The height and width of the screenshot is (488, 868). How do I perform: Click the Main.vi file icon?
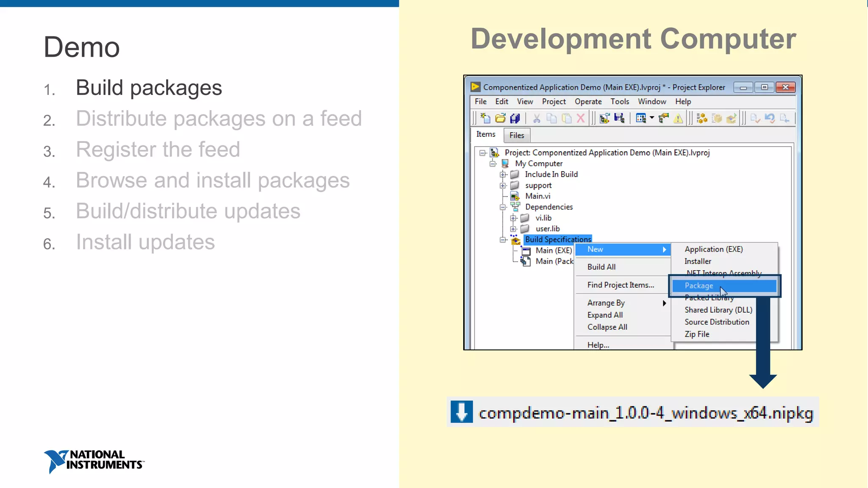point(515,196)
